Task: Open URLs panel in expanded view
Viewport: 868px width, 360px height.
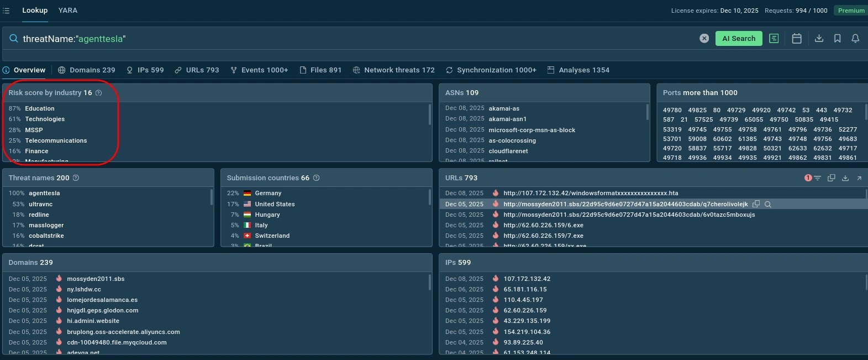Action: pyautogui.click(x=859, y=178)
